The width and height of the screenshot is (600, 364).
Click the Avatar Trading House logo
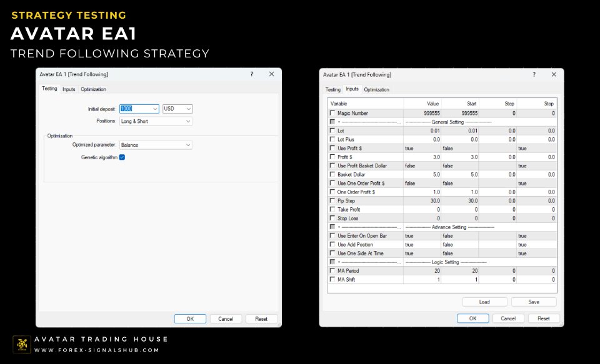pyautogui.click(x=22, y=345)
